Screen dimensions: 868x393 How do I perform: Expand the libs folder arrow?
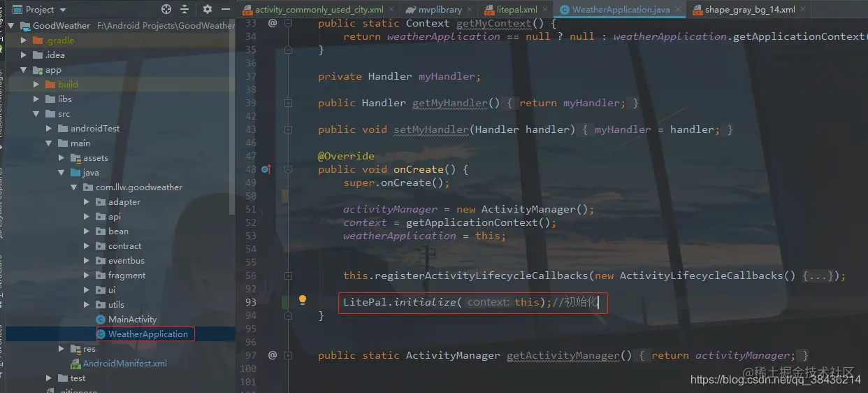(38, 99)
